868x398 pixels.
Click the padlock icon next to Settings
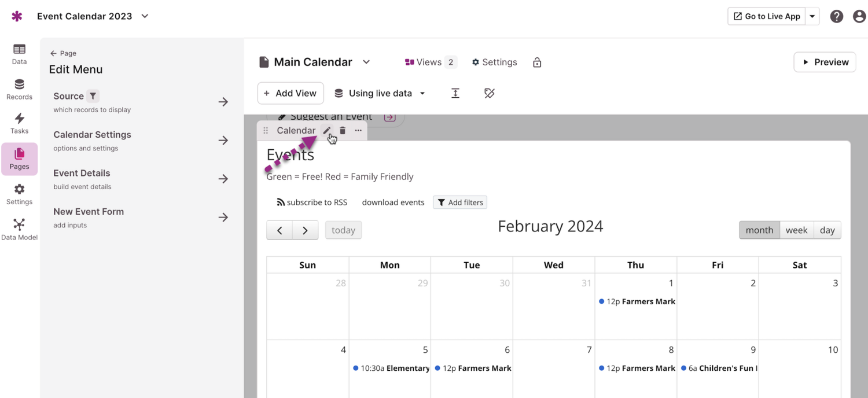click(x=536, y=62)
